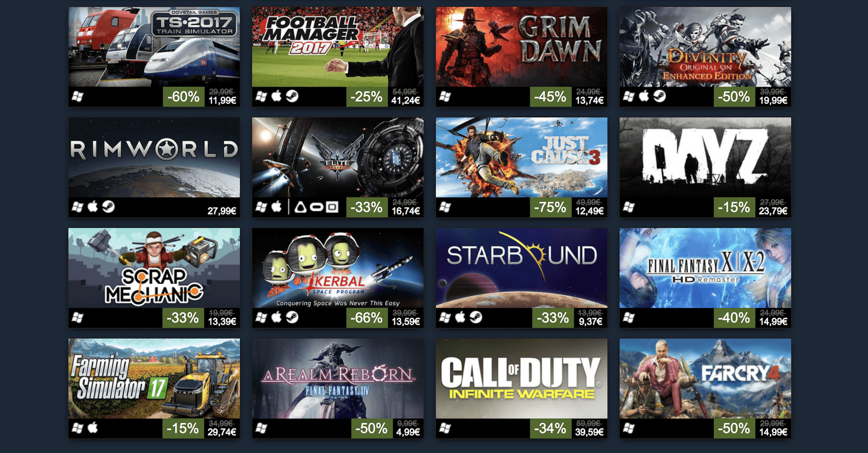This screenshot has height=453, width=868.
Task: Click the Oculus Rift icon under Elite Dangerous
Action: [316, 207]
